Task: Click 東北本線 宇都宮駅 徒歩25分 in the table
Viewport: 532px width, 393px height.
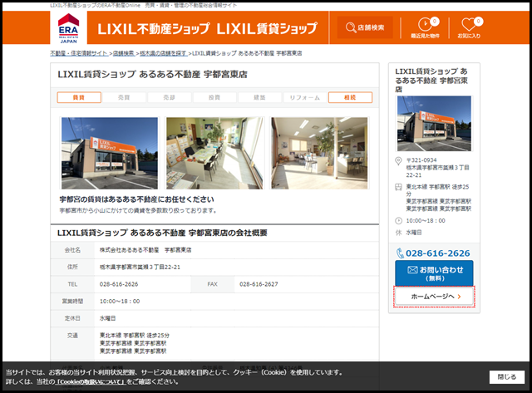Action: click(135, 336)
